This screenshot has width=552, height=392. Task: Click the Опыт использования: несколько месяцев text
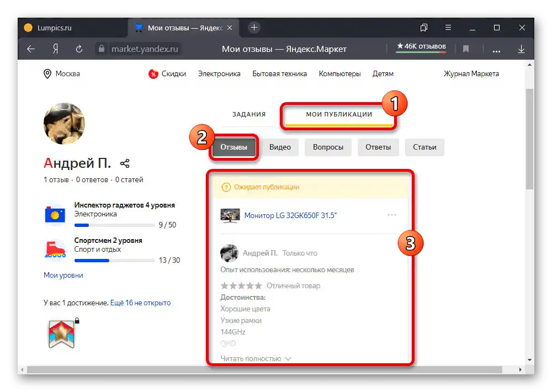[287, 270]
